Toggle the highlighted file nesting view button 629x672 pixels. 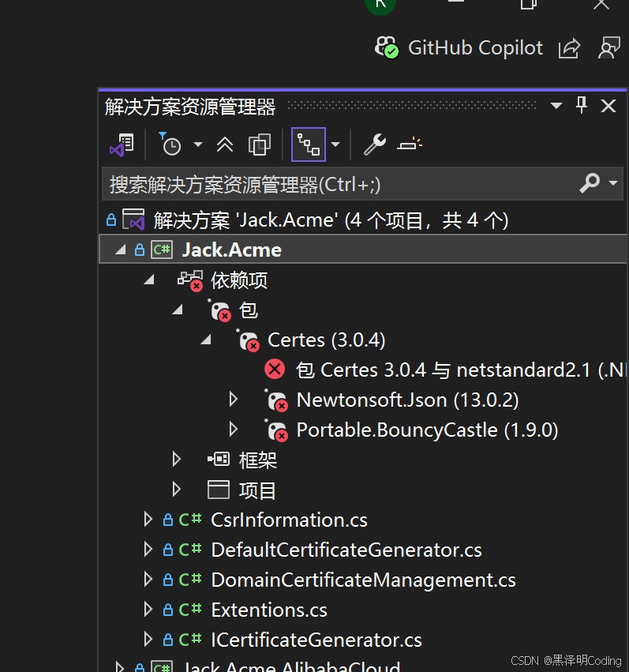pos(309,145)
